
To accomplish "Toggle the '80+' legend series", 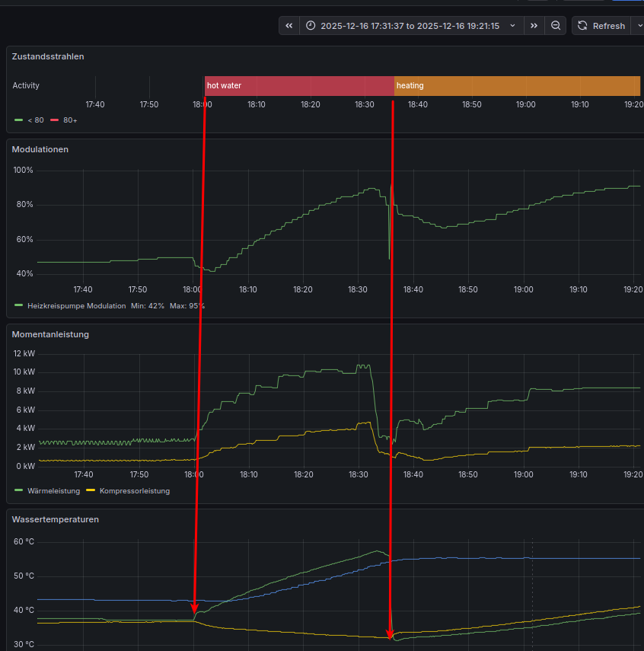I will pyautogui.click(x=70, y=120).
